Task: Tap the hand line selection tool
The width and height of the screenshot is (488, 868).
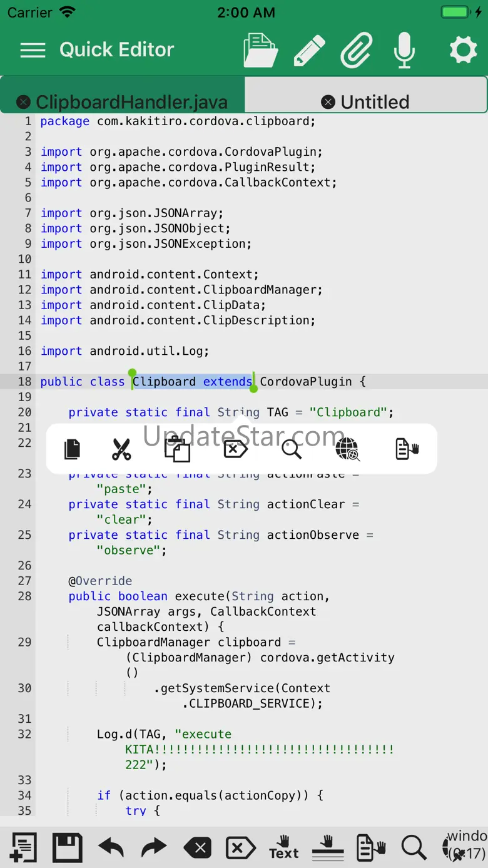Action: click(327, 848)
